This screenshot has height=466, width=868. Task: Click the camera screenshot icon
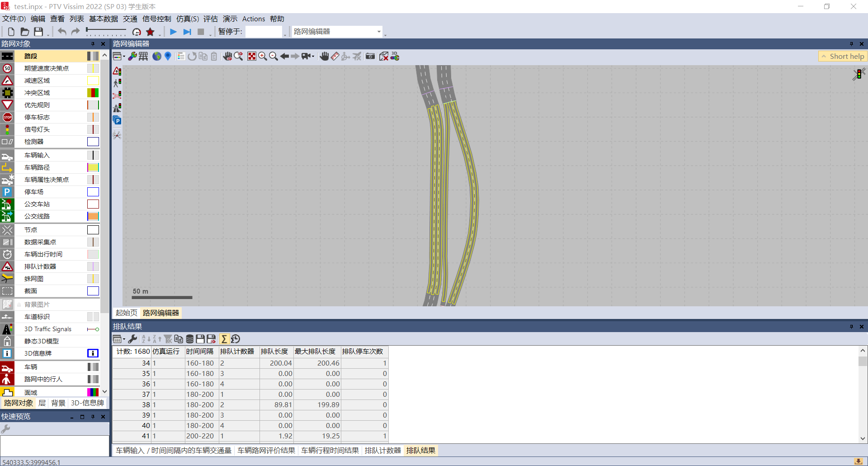tap(370, 56)
